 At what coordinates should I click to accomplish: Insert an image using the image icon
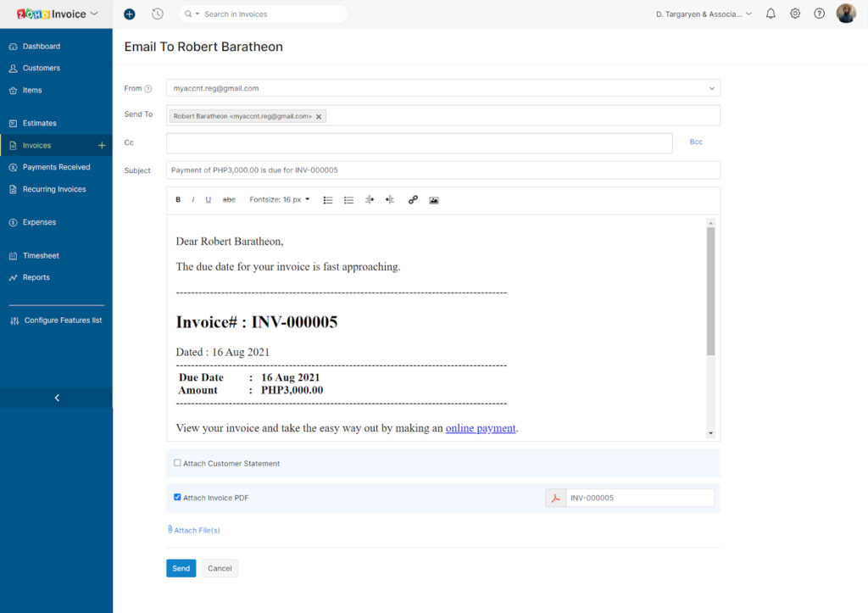click(433, 199)
